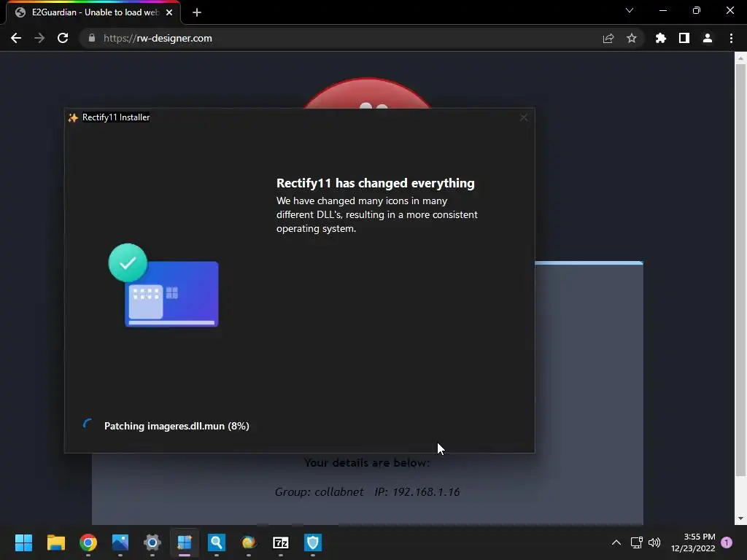Click the scrollbar down arrow
This screenshot has width=747, height=560.
(x=740, y=518)
